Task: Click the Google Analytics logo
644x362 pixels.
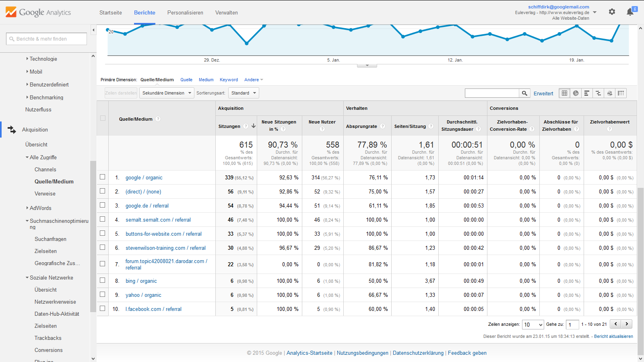Action: (39, 12)
